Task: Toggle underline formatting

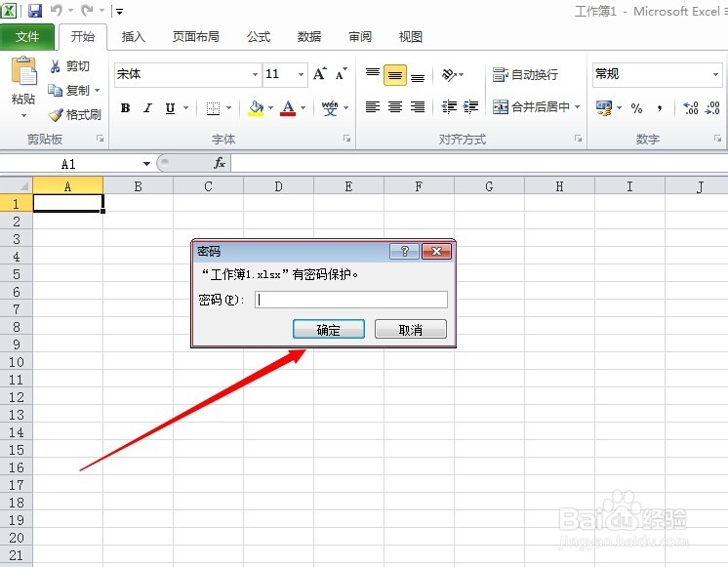Action: 171,108
